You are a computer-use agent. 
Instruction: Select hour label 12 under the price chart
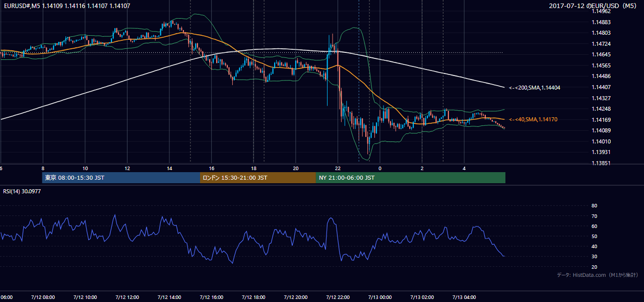point(127,168)
